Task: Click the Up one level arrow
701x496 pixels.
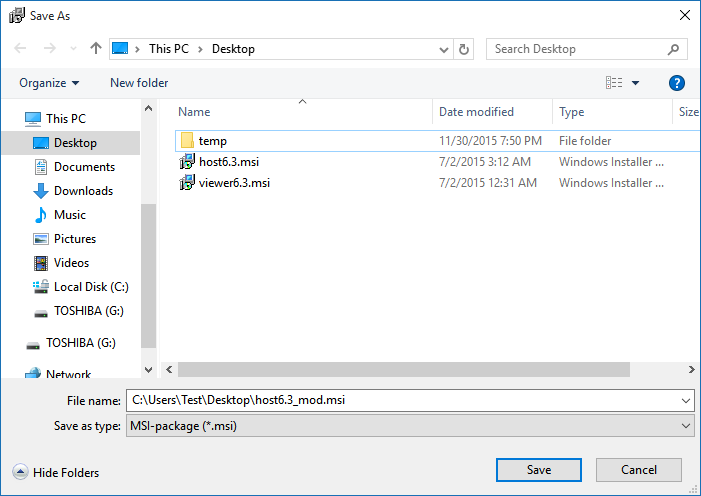Action: click(96, 49)
